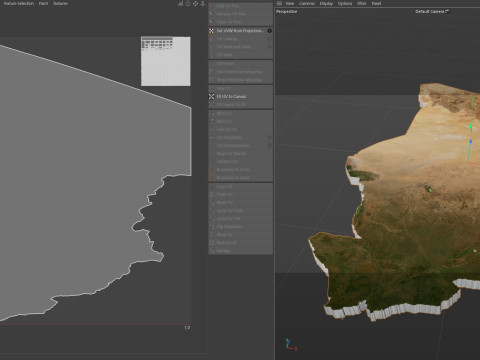Click the Flip Sequence icon
This screenshot has height=360, width=480.
pos(211,226)
